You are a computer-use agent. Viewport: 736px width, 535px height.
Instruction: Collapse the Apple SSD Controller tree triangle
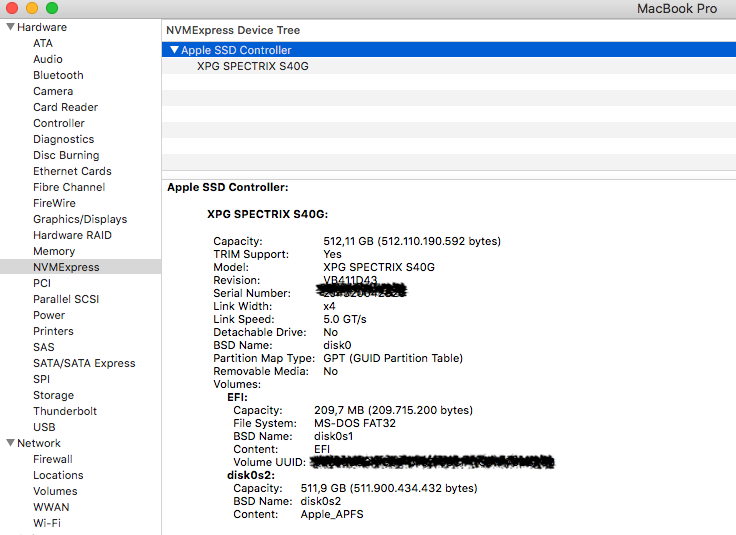click(x=174, y=50)
